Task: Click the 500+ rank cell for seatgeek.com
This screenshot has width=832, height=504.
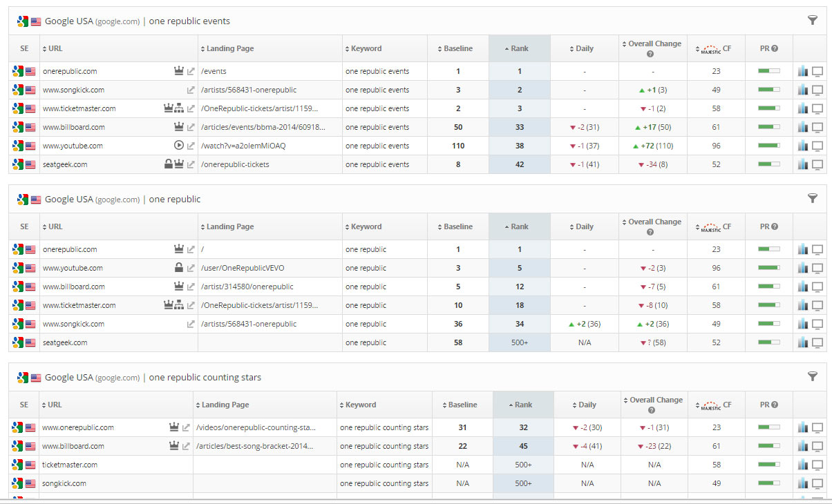Action: pos(520,342)
